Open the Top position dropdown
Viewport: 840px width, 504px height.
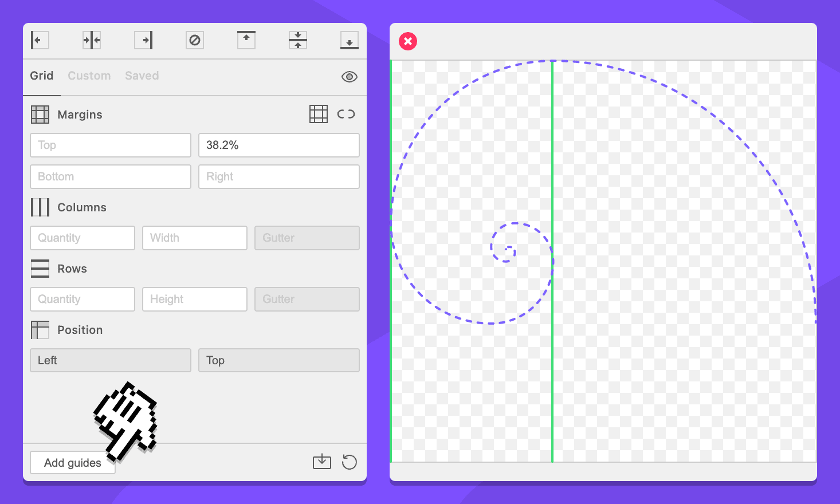tap(278, 360)
